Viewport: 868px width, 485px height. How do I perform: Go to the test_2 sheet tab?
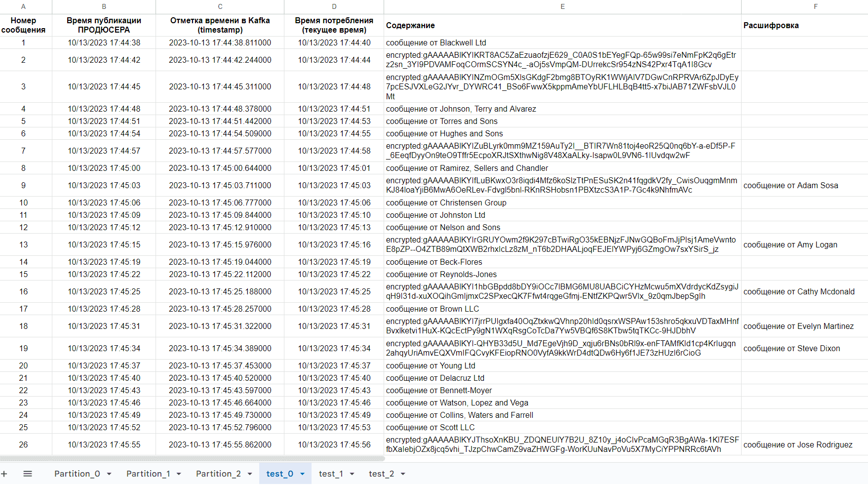click(x=381, y=474)
